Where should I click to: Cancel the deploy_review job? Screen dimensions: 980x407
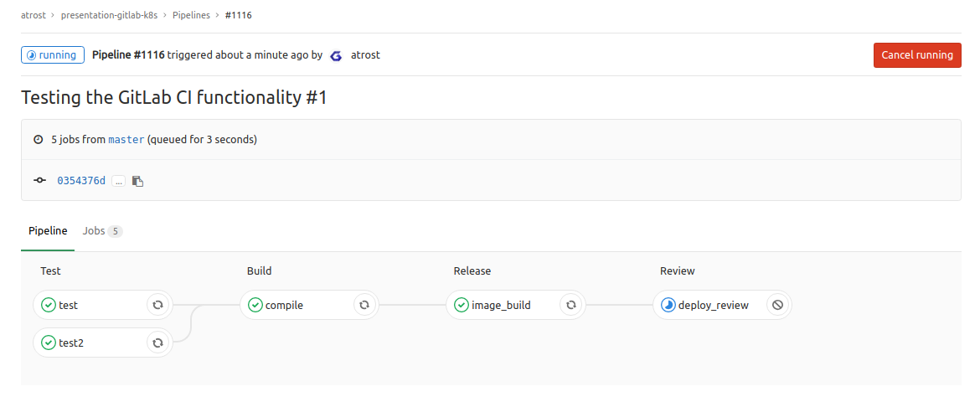pyautogui.click(x=777, y=305)
